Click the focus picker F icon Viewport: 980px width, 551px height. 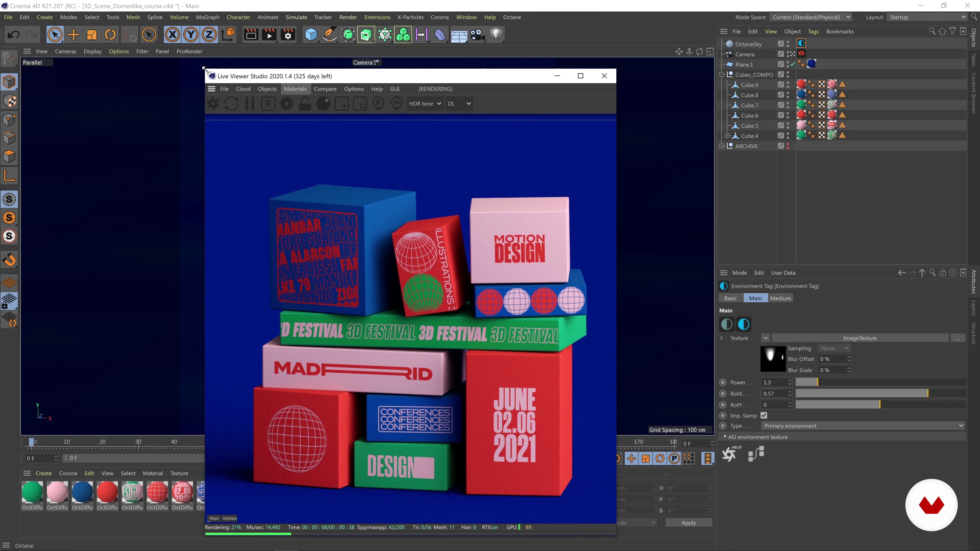[x=378, y=104]
